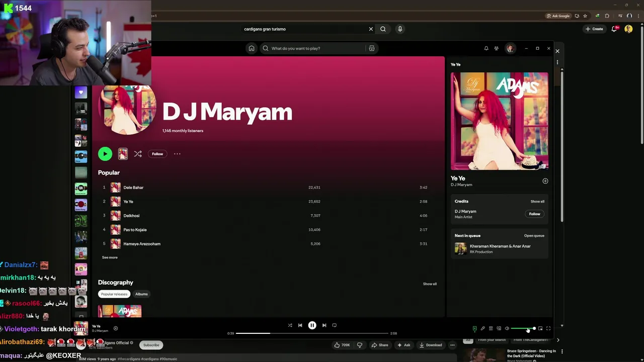Toggle shuffle on the artist page
644x362 pixels.
click(138, 154)
